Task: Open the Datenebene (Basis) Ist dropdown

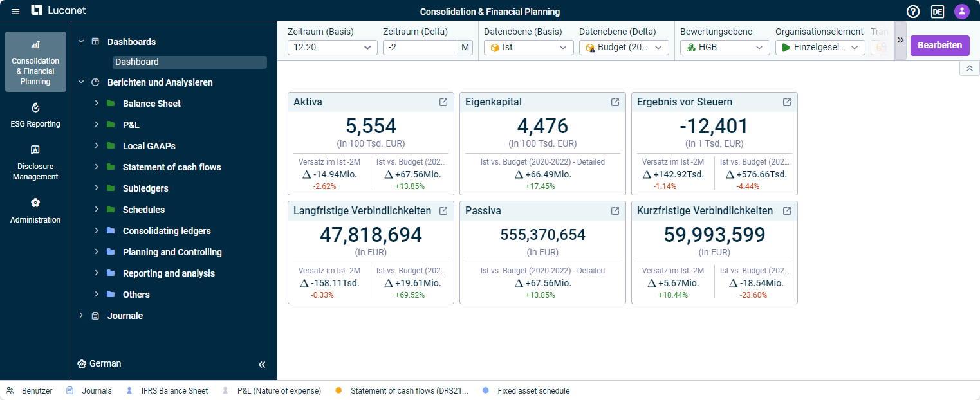Action: click(529, 48)
